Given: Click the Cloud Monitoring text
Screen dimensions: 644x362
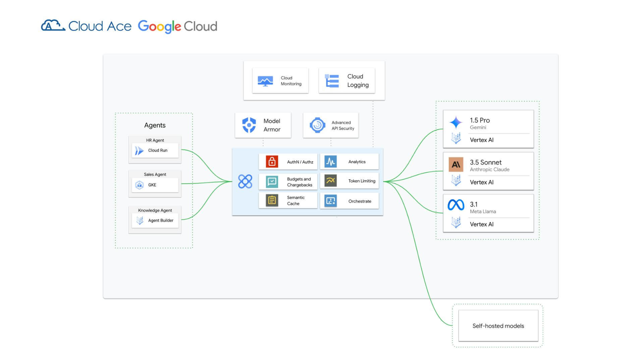Looking at the screenshot, I should (291, 81).
